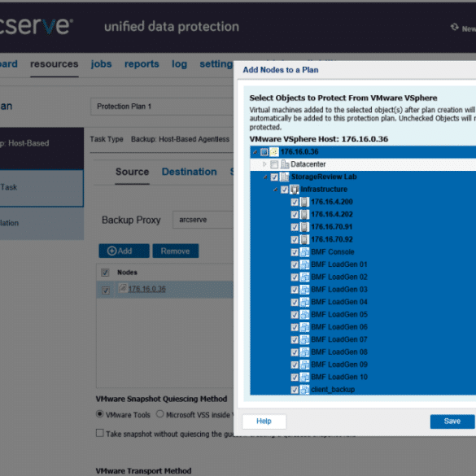Click VM icon beside BMF LoadGen 06
This screenshot has height=476, width=476.
[x=304, y=327]
